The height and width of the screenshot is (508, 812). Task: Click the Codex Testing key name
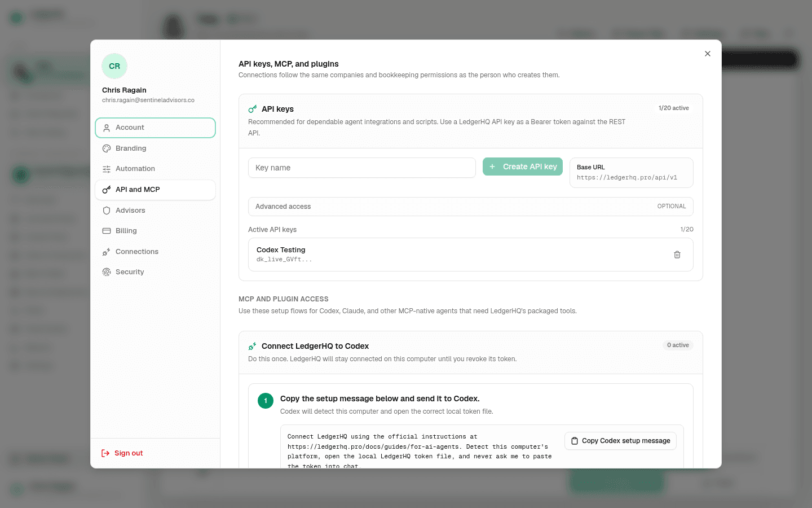pyautogui.click(x=281, y=250)
